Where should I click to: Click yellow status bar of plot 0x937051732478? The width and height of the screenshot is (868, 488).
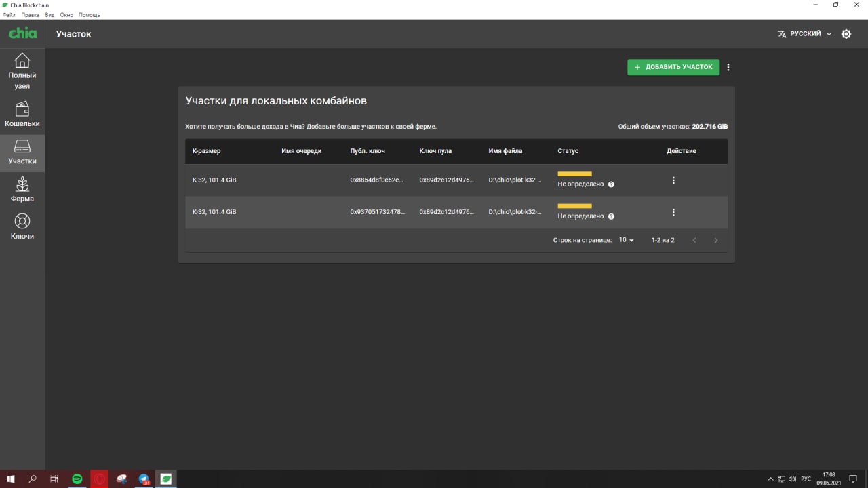tap(574, 206)
